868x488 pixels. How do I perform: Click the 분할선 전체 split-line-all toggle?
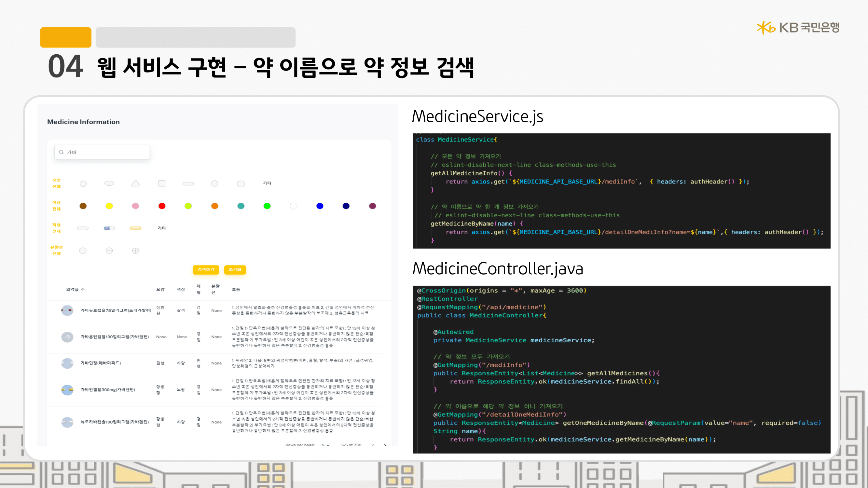pos(57,250)
